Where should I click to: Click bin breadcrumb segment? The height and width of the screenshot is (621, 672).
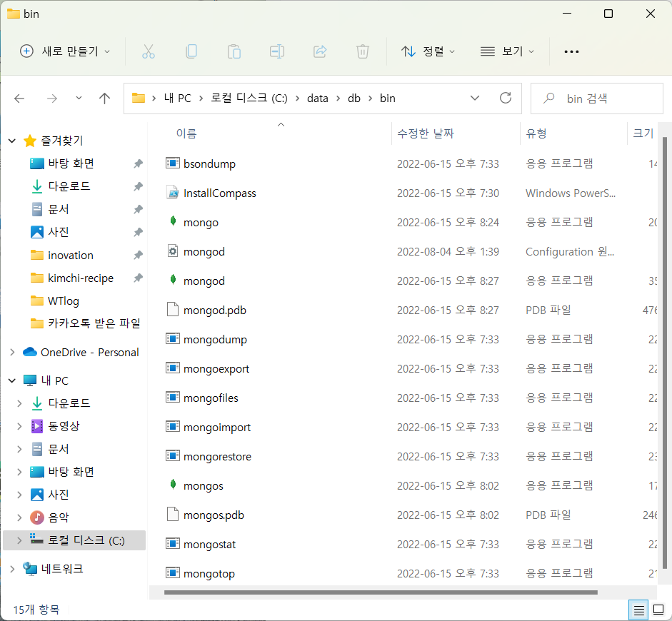388,98
